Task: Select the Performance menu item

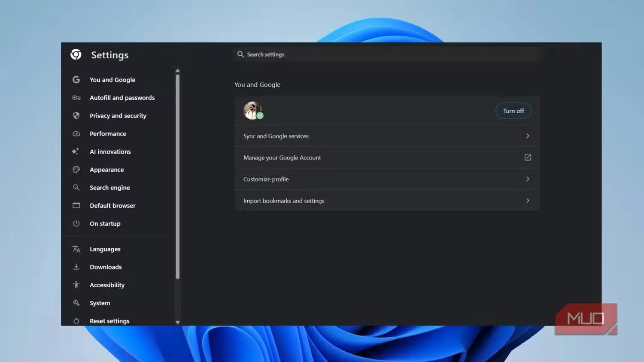Action: 108,134
